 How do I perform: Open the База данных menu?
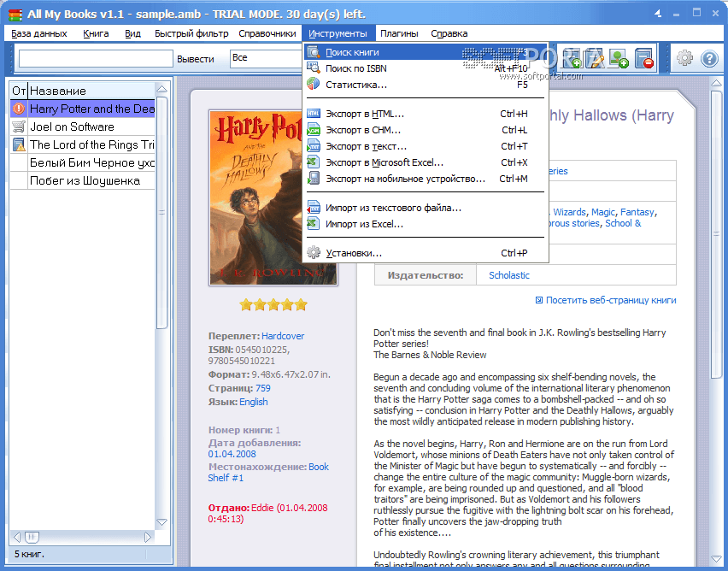pyautogui.click(x=39, y=33)
